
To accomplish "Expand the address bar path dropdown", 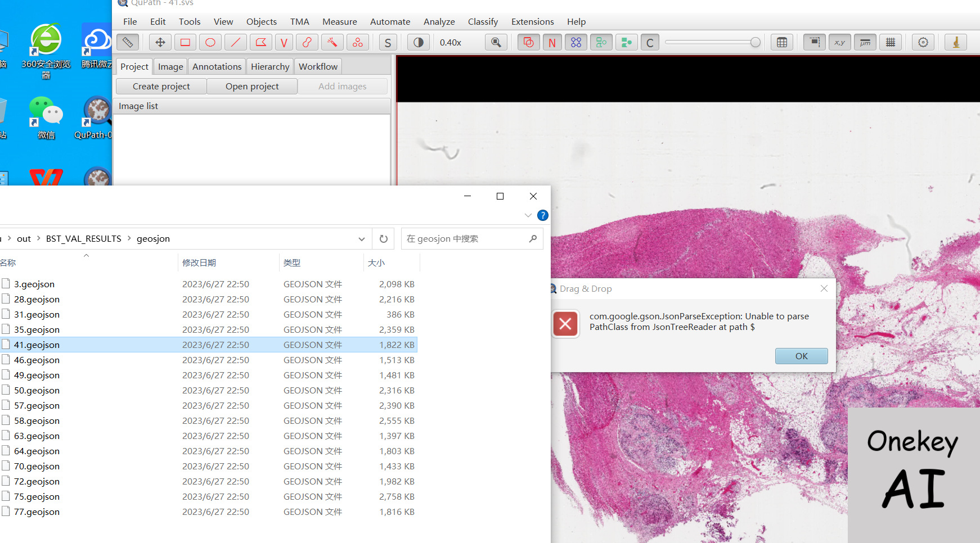I will (362, 239).
